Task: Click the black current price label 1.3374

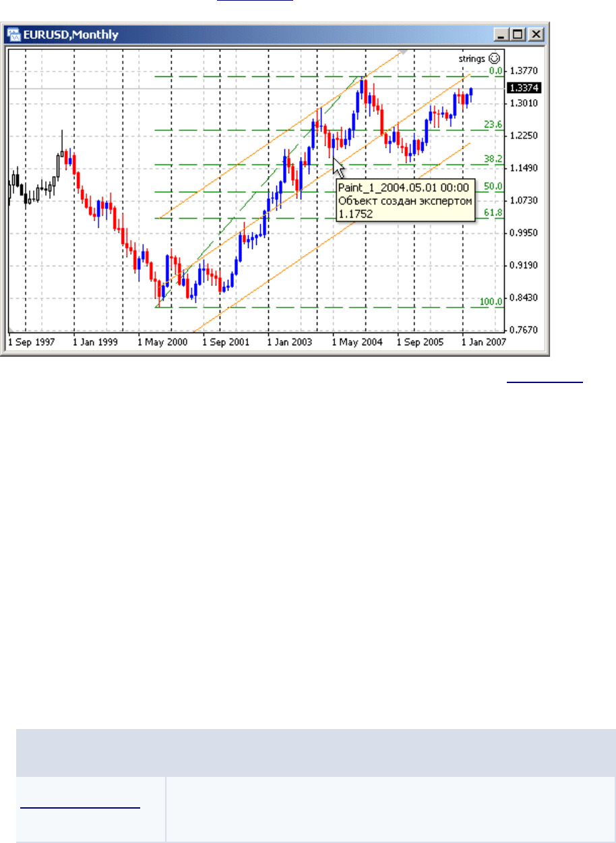Action: [x=525, y=88]
